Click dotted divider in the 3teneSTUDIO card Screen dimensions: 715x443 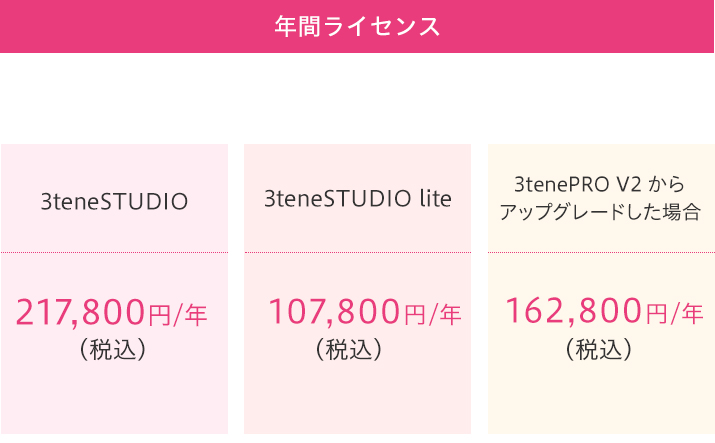(x=114, y=252)
